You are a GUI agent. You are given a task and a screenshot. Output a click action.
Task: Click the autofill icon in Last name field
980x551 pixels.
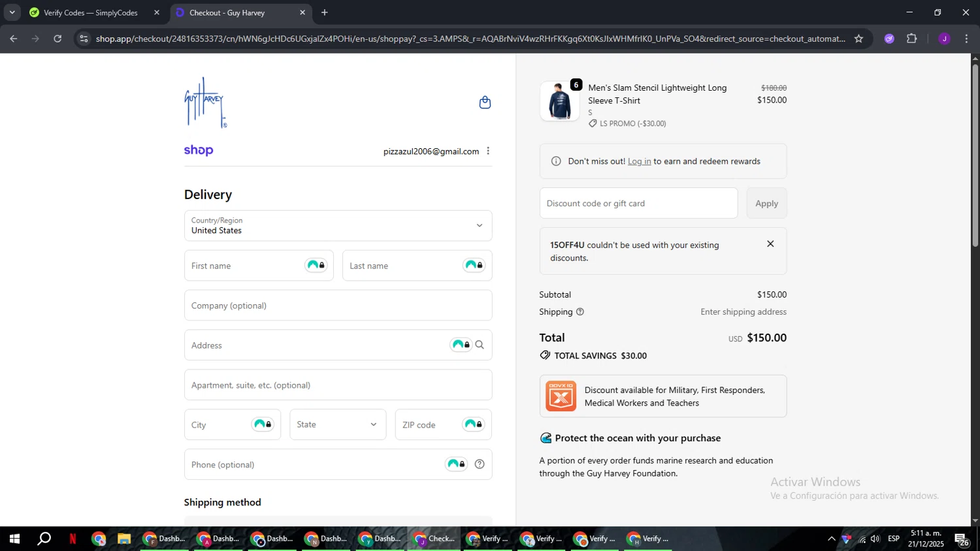pyautogui.click(x=474, y=265)
